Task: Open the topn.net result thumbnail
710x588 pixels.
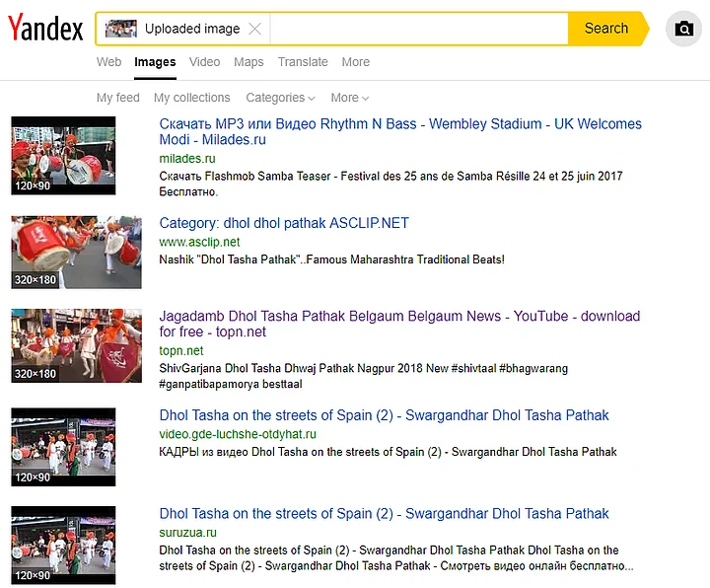Action: pyautogui.click(x=77, y=345)
